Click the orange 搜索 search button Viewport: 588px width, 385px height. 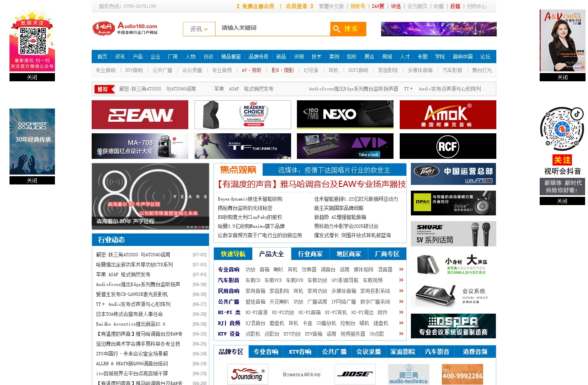348,29
